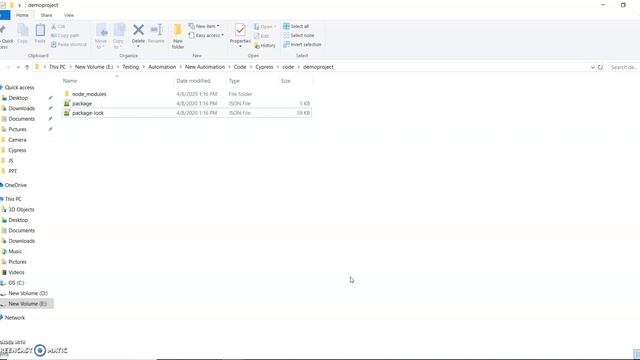Open New Volume (D:) in the sidebar
Viewport: 640px width, 360px height.
click(28, 293)
